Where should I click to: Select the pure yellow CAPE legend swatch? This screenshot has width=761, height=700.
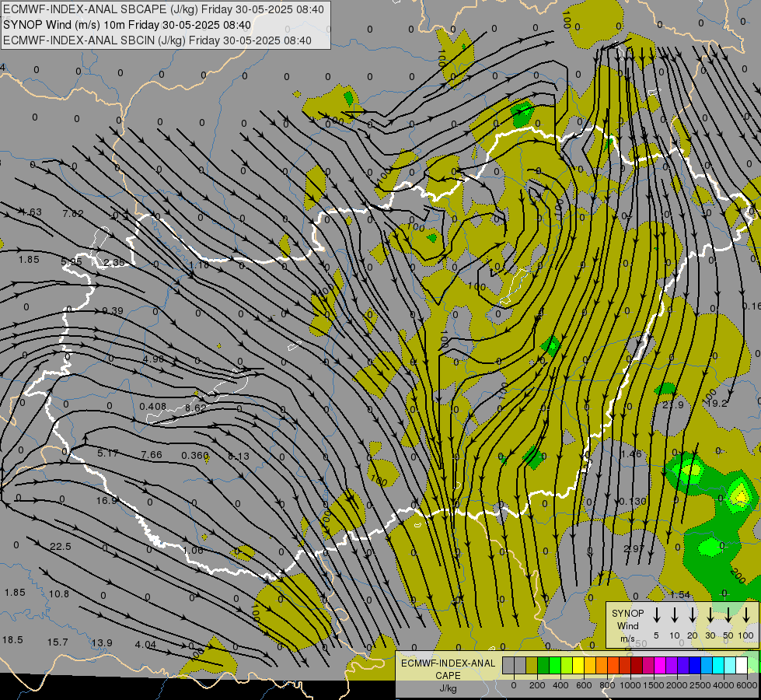click(578, 665)
